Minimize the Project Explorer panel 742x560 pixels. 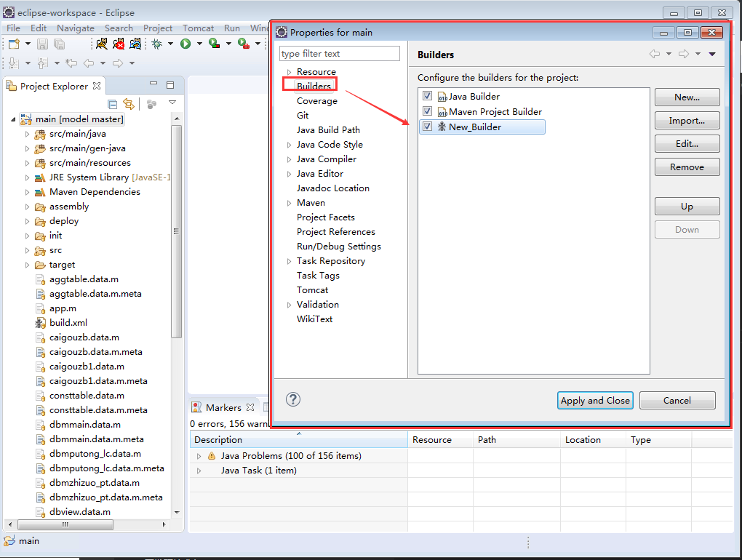(153, 83)
